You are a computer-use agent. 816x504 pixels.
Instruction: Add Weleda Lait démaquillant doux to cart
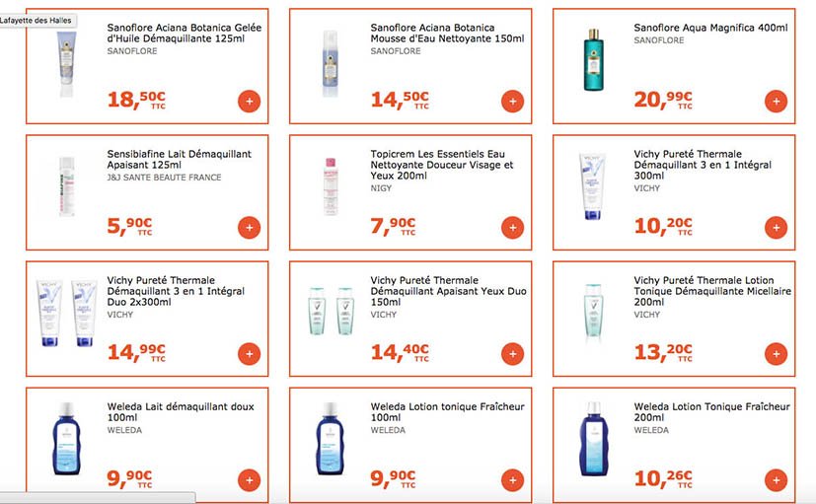(249, 479)
